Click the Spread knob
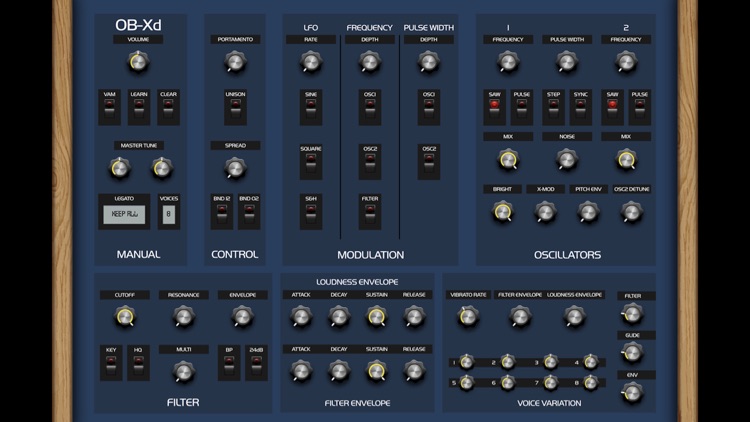 235,168
